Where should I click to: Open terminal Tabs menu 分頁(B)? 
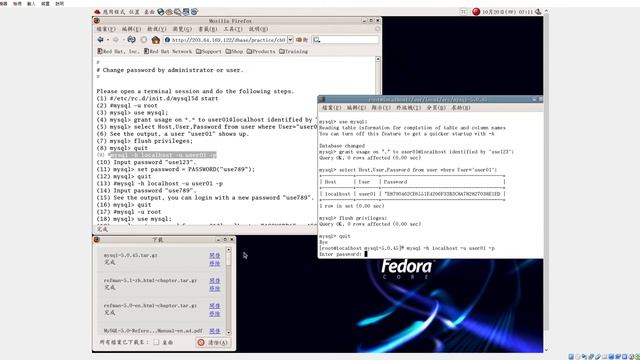click(x=436, y=108)
